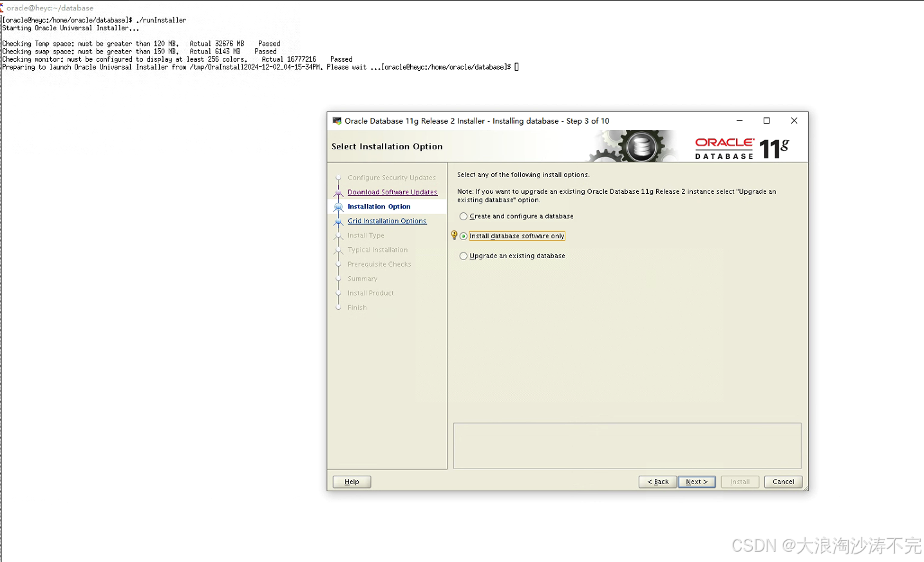Click the lightbulb hint icon beside install option
This screenshot has width=924, height=562.
point(454,236)
